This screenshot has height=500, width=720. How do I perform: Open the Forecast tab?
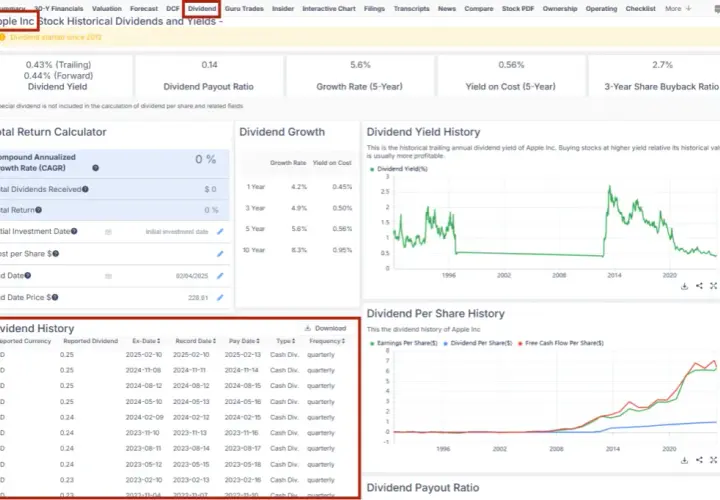144,8
